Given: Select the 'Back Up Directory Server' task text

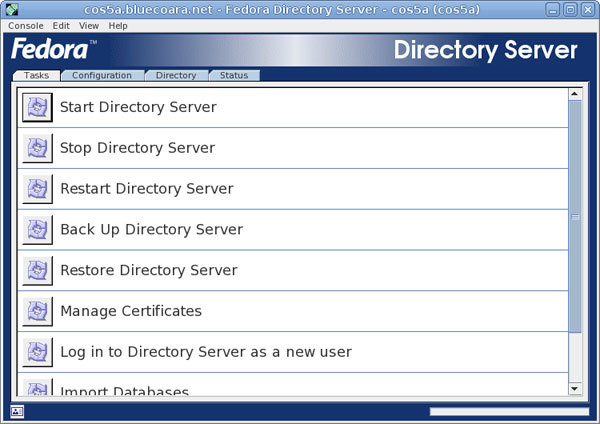Looking at the screenshot, I should pyautogui.click(x=152, y=230).
